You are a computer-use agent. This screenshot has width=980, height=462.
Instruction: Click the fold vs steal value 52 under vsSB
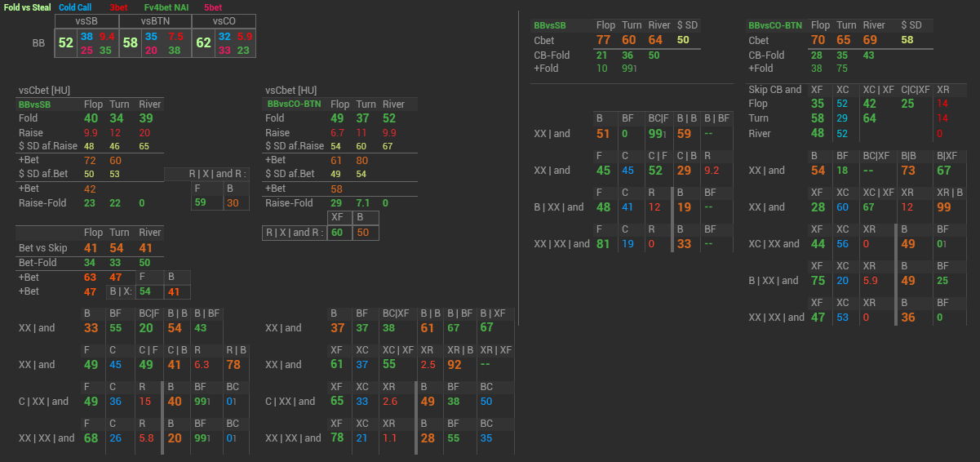(x=66, y=43)
